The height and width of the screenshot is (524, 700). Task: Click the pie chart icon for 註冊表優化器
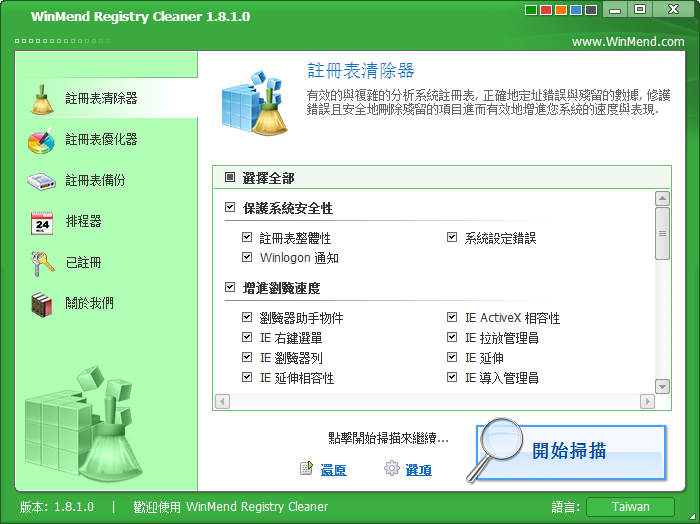click(41, 141)
